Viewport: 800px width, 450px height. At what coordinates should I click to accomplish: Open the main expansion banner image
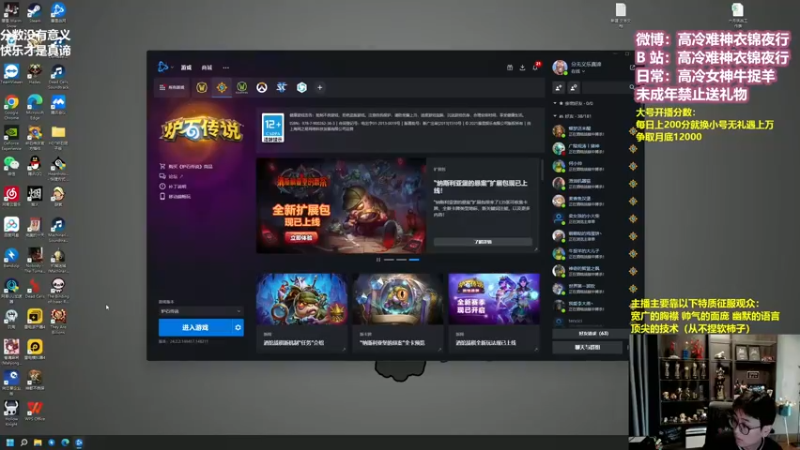(341, 205)
